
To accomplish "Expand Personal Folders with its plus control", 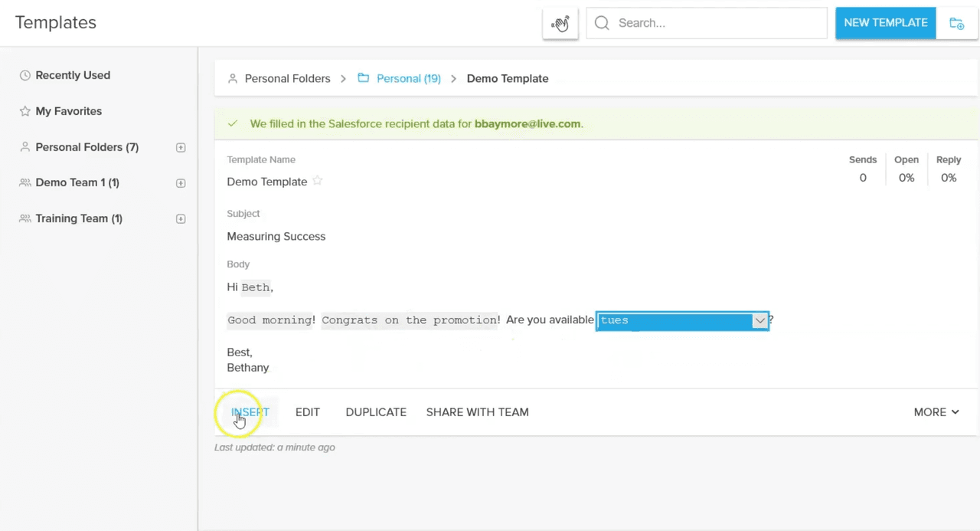I will pos(180,147).
